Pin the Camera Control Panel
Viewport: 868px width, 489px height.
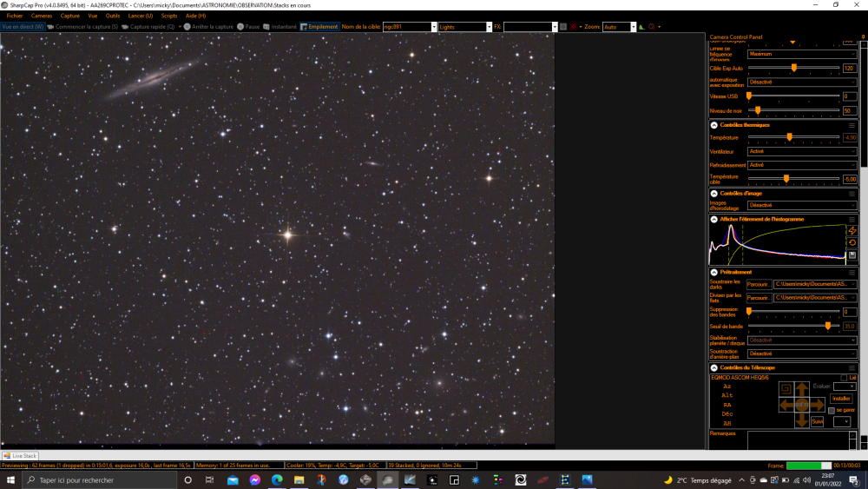(x=863, y=37)
